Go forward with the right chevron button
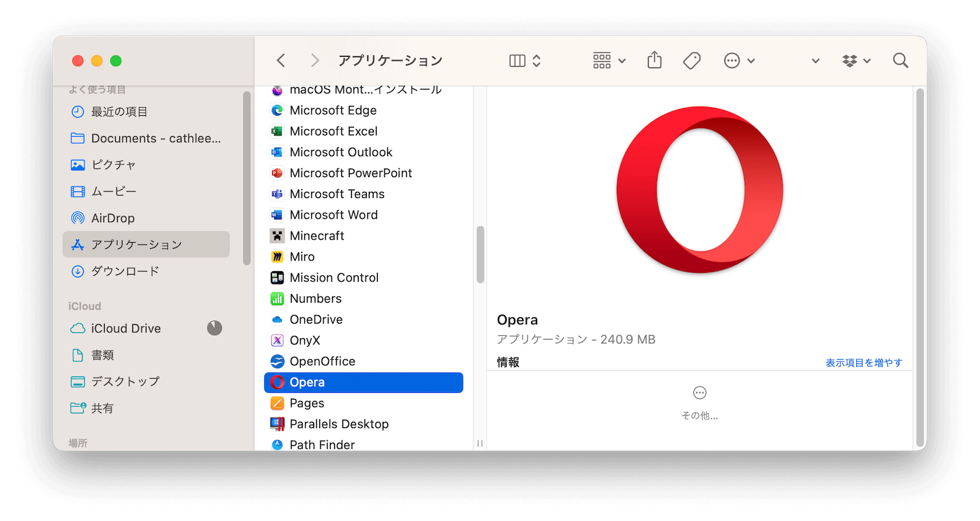Viewport: 980px width, 521px height. click(315, 61)
